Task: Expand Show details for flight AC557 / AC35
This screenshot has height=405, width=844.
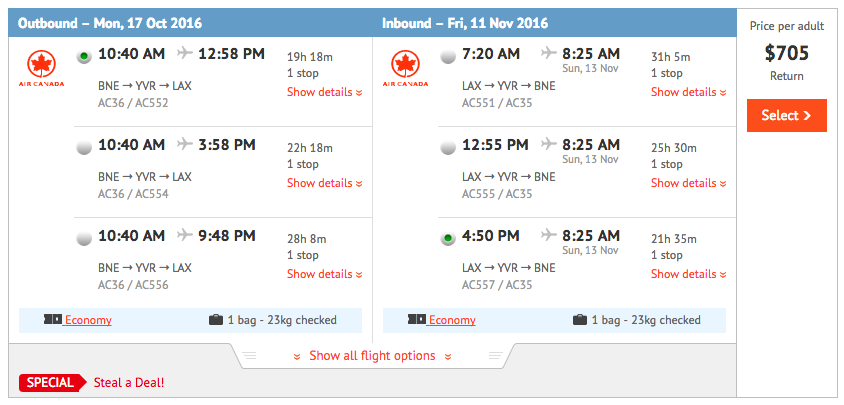Action: point(688,274)
